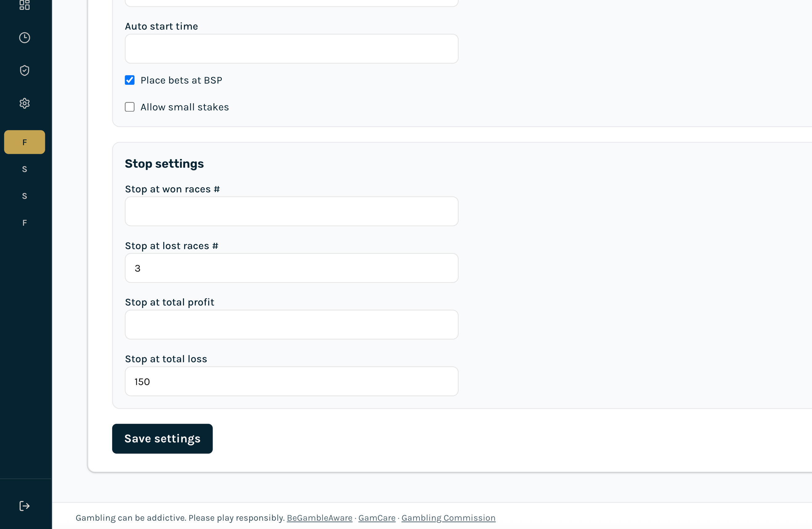Click the Stop at total loss field

click(292, 381)
